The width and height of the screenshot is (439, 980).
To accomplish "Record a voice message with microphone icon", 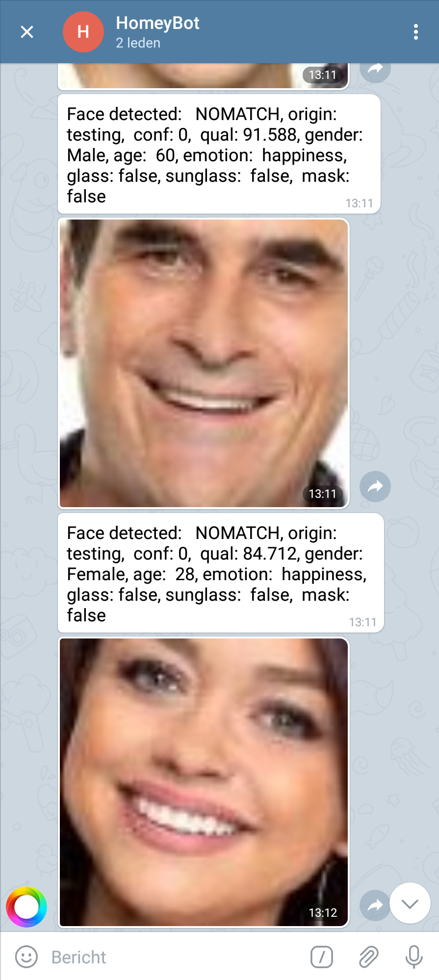I will click(x=414, y=956).
